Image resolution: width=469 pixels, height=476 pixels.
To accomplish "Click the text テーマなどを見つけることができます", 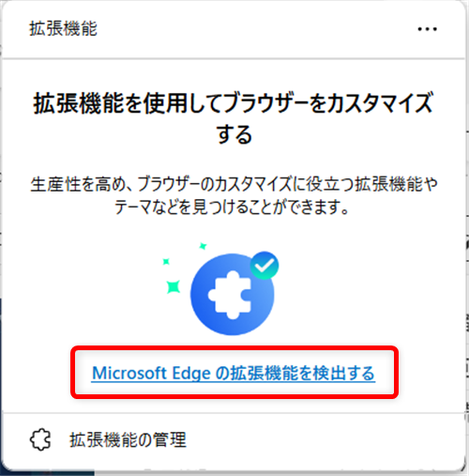I will (x=232, y=207).
